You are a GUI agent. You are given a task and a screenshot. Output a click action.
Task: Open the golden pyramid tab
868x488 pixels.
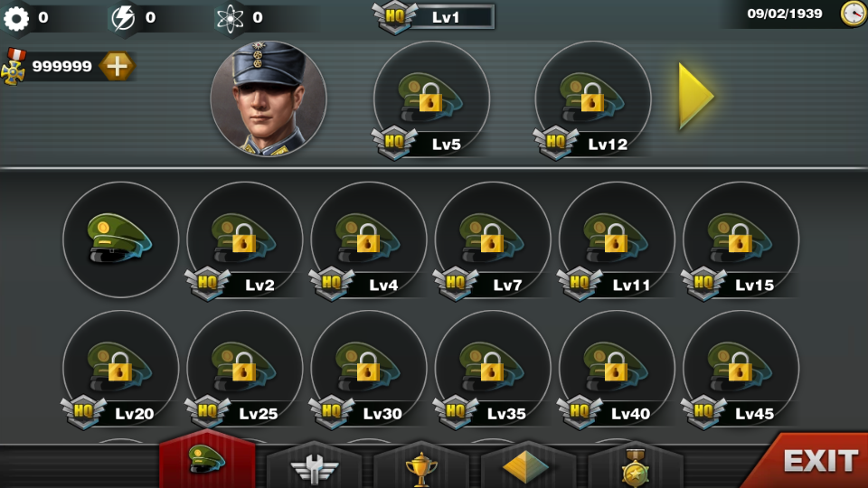[528, 466]
